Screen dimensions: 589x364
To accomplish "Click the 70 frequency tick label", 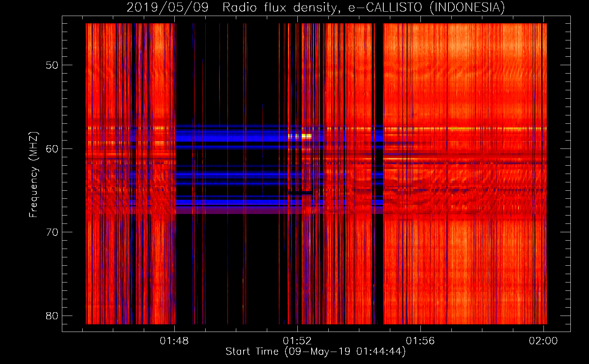I will (x=52, y=232).
